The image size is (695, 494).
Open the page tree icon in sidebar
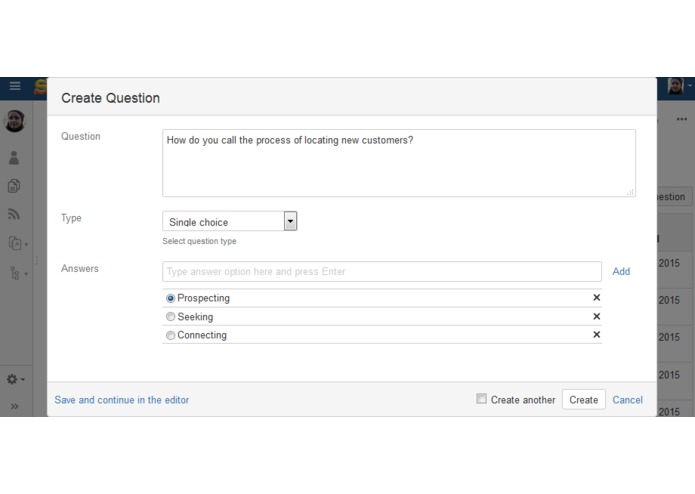point(18,273)
